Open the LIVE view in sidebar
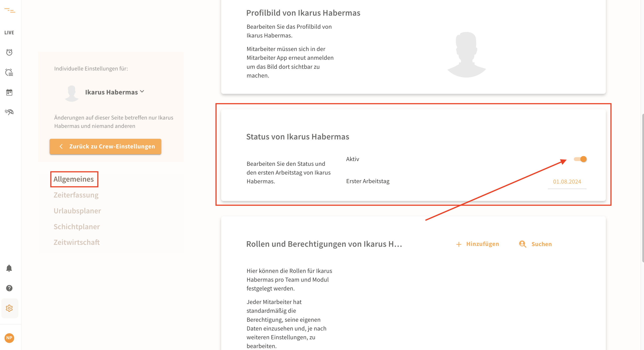Screen dimensions: 644x350 (9, 33)
